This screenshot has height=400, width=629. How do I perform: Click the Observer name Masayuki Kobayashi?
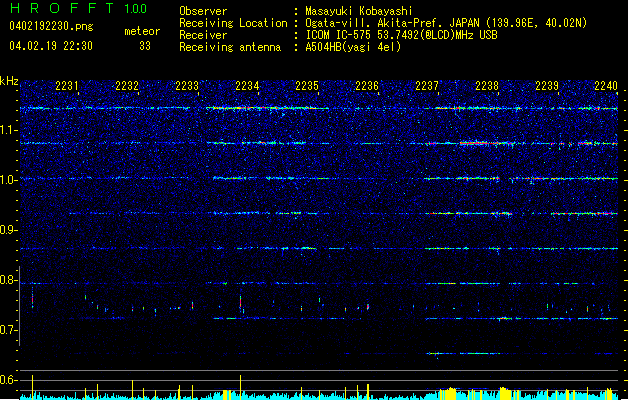[x=358, y=11]
